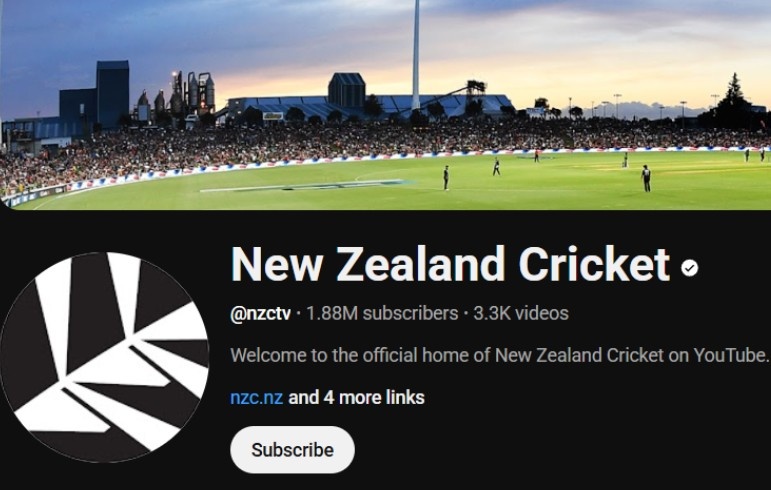This screenshot has width=771, height=490.
Task: Click the white floodlight pole in banner
Action: click(x=416, y=54)
